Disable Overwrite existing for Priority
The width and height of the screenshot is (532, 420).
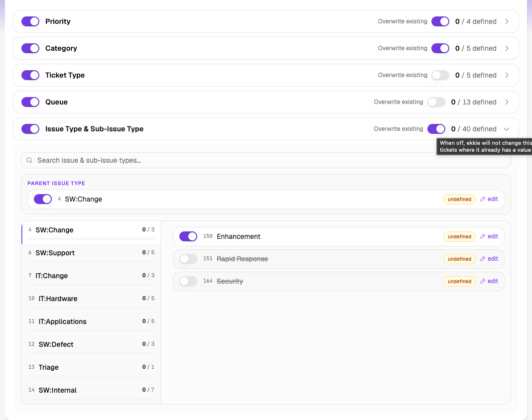click(x=440, y=21)
